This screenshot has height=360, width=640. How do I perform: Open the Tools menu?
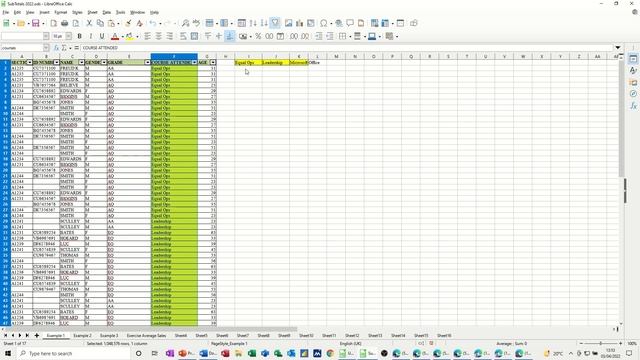120,13
